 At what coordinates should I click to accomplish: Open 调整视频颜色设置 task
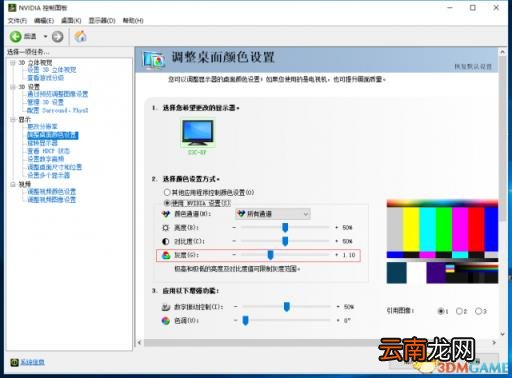pos(52,192)
